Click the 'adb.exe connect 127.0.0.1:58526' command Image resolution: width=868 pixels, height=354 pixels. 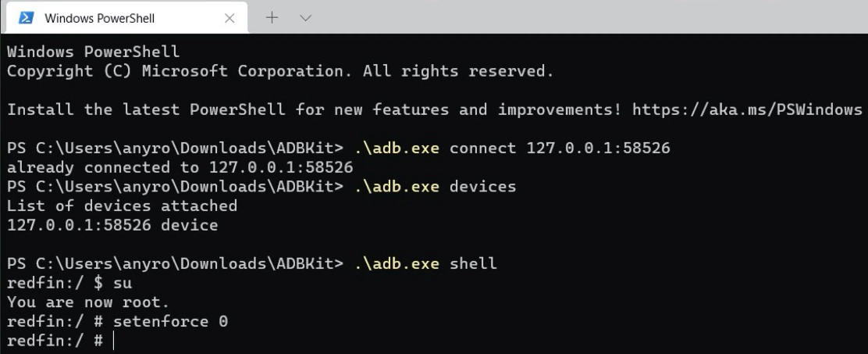(x=512, y=148)
